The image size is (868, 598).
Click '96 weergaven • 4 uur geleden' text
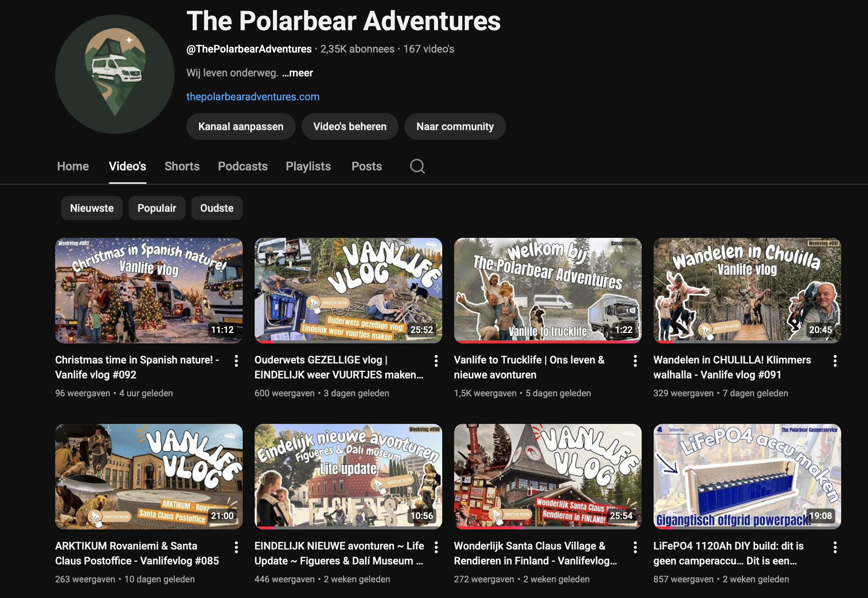[x=114, y=393]
